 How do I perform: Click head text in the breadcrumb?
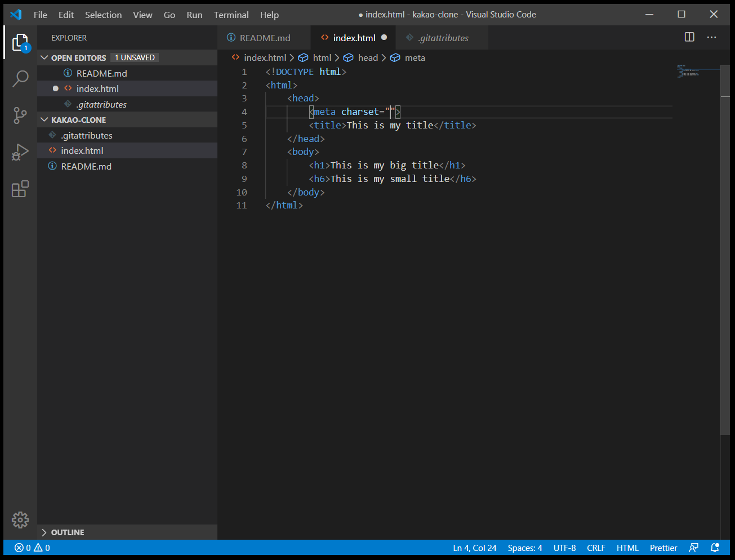pos(368,57)
